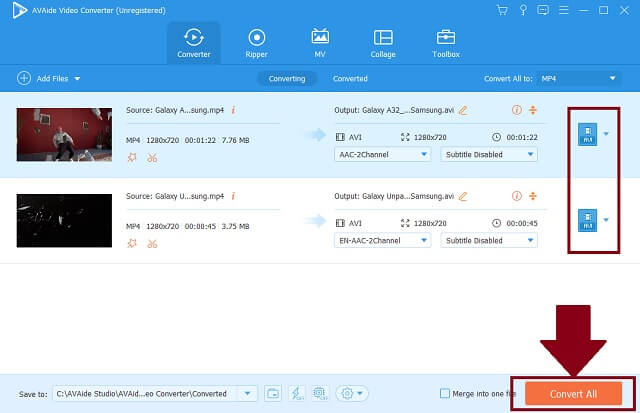Click the Add Files plus icon
This screenshot has height=413, width=640.
pyautogui.click(x=24, y=78)
